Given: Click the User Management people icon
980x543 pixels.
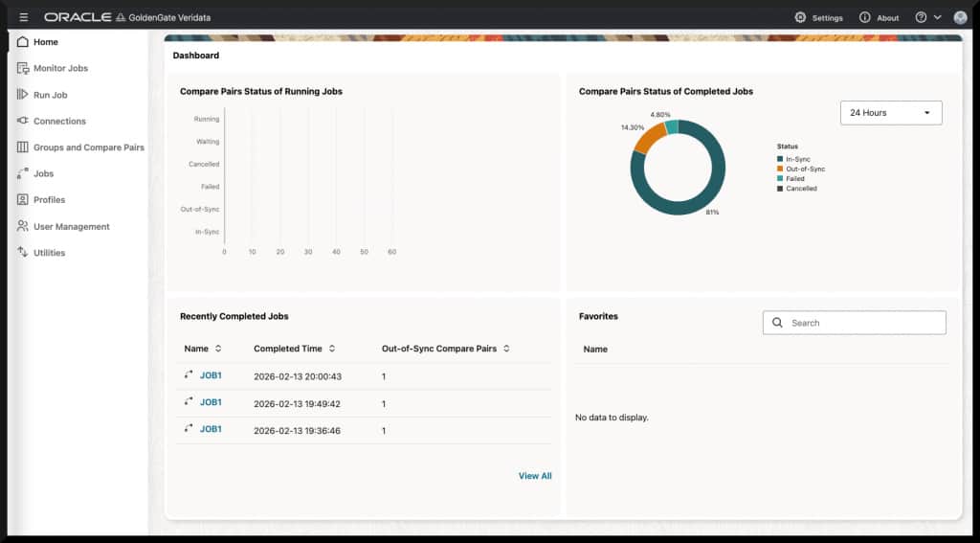Looking at the screenshot, I should click(x=23, y=226).
